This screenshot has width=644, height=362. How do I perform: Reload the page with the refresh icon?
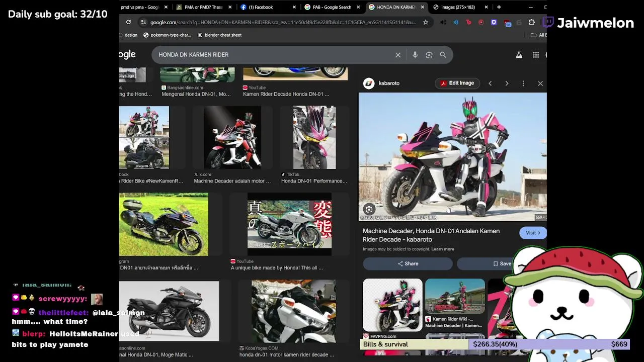point(128,22)
